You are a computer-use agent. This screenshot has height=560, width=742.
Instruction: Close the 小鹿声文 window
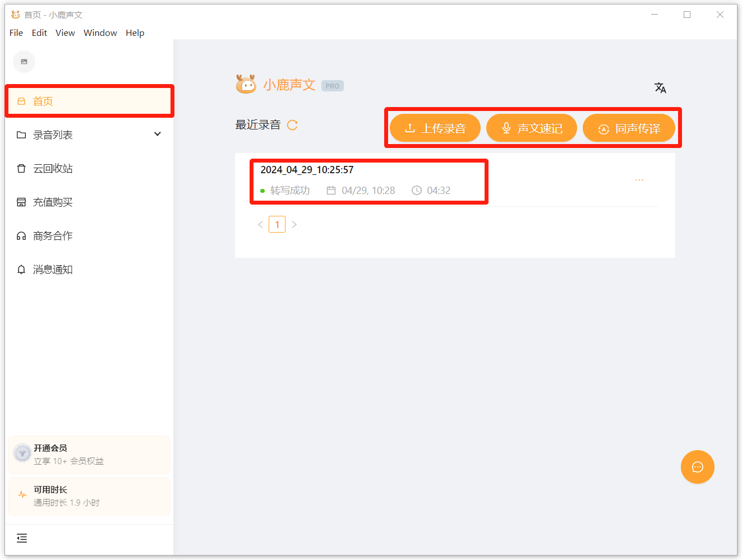click(x=720, y=15)
